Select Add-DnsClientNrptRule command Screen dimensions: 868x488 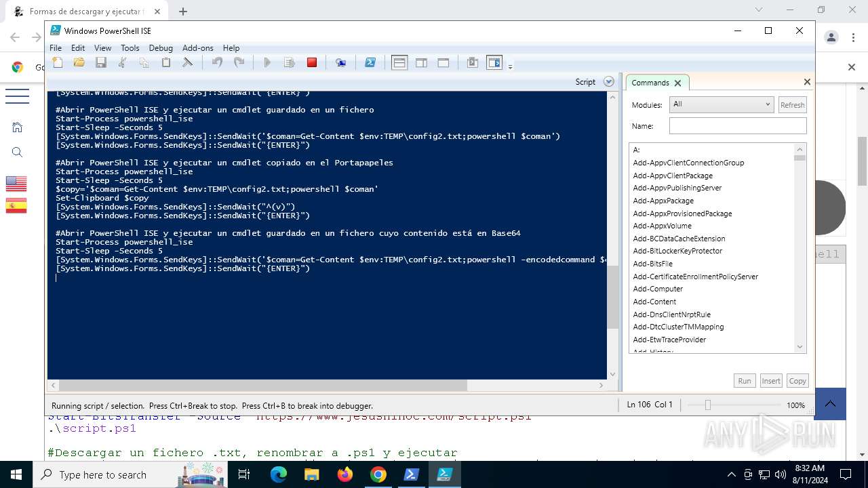pos(671,314)
